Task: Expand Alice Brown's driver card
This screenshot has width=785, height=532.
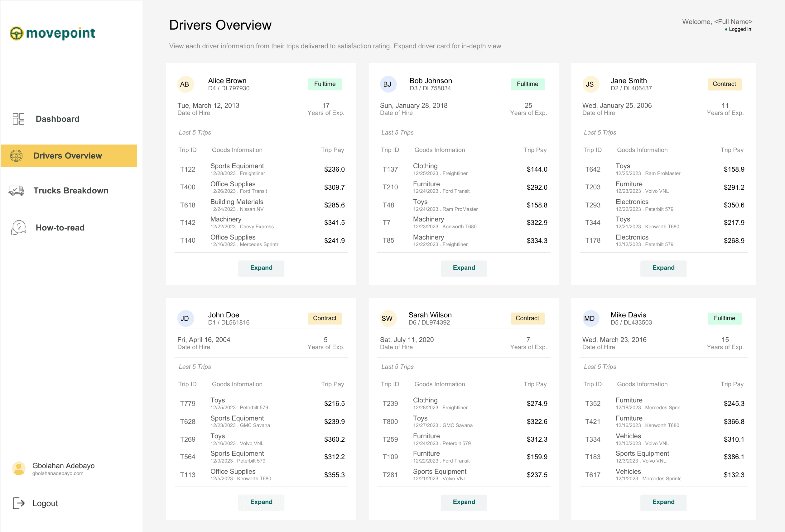Action: pos(261,268)
